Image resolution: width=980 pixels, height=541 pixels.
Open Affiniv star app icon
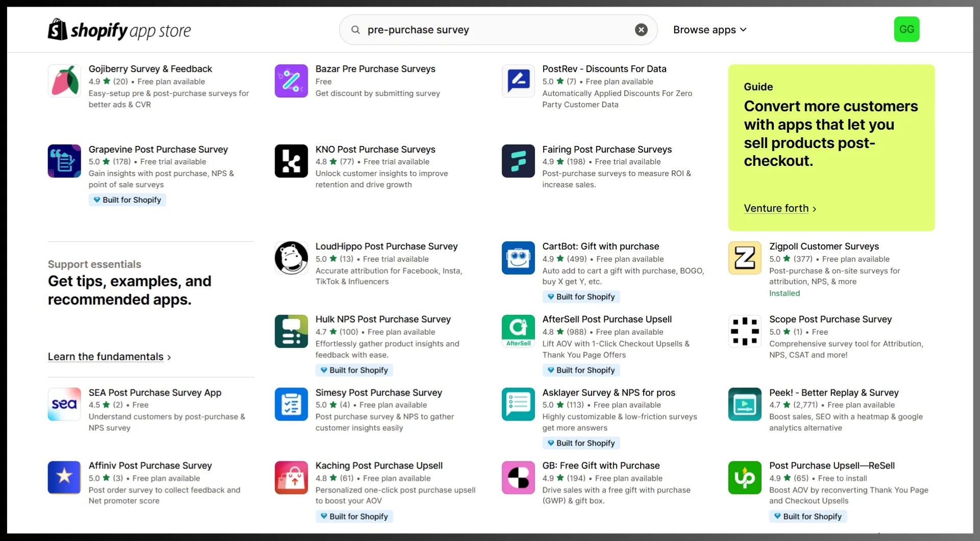pos(64,478)
